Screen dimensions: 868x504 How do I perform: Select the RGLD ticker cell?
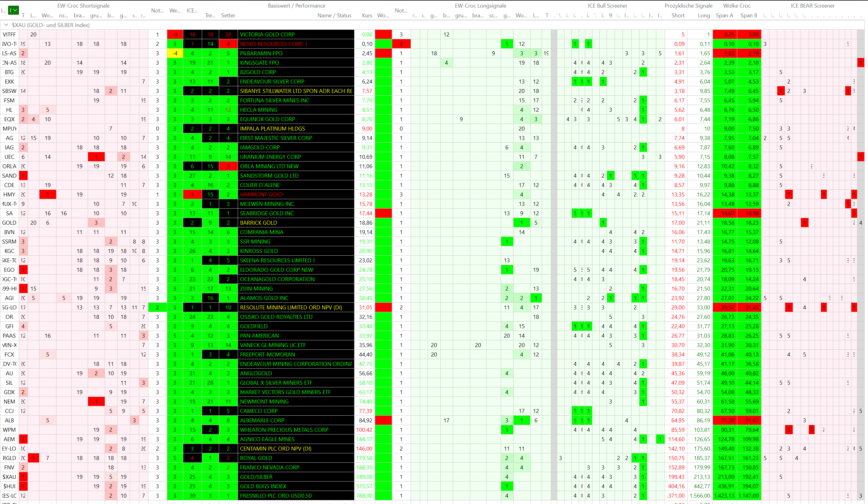[9, 458]
